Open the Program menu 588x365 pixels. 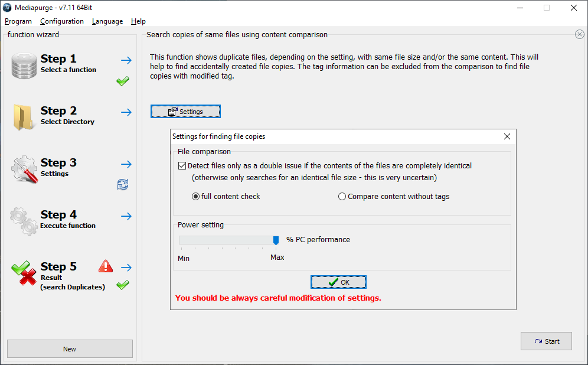[18, 21]
